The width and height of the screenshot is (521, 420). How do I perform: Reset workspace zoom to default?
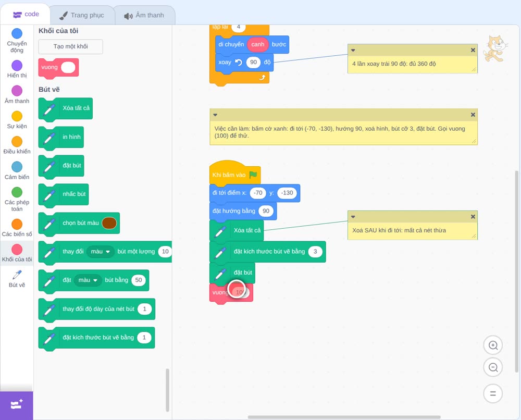click(493, 393)
